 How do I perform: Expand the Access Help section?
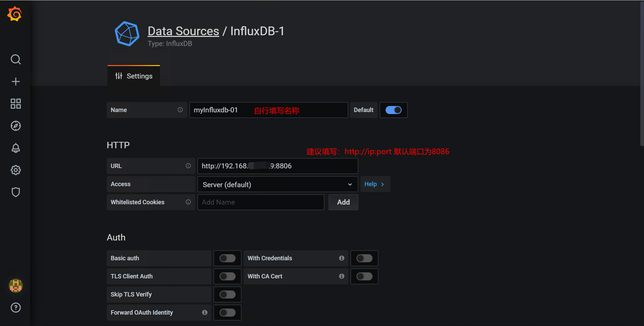tap(375, 184)
